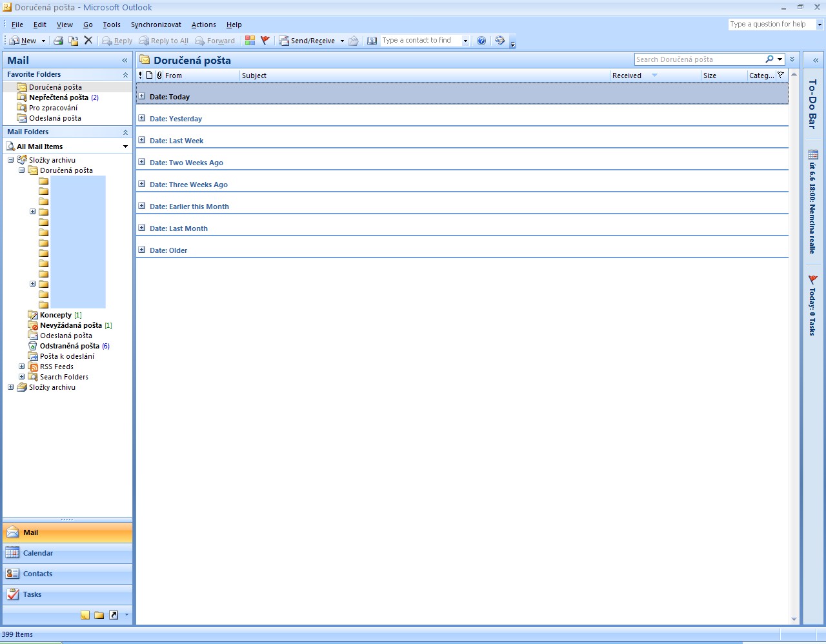Click the Type a contact to find box

click(421, 40)
